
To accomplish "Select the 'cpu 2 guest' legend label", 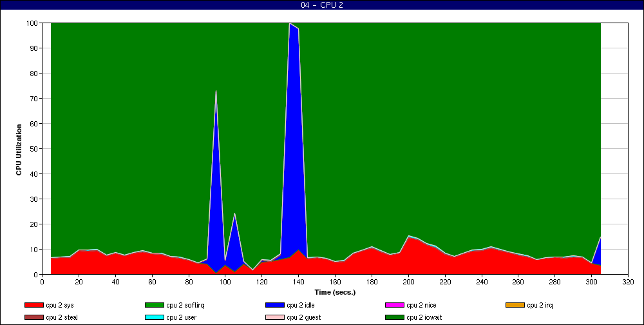I will (x=304, y=318).
